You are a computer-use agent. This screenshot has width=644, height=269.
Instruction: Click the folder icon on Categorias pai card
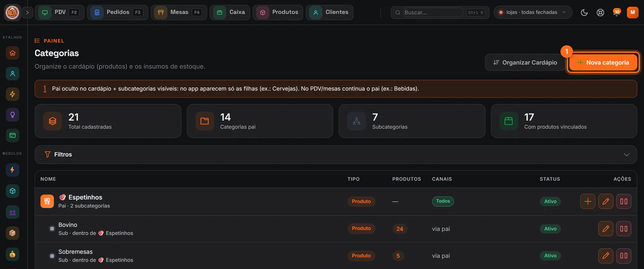(204, 121)
